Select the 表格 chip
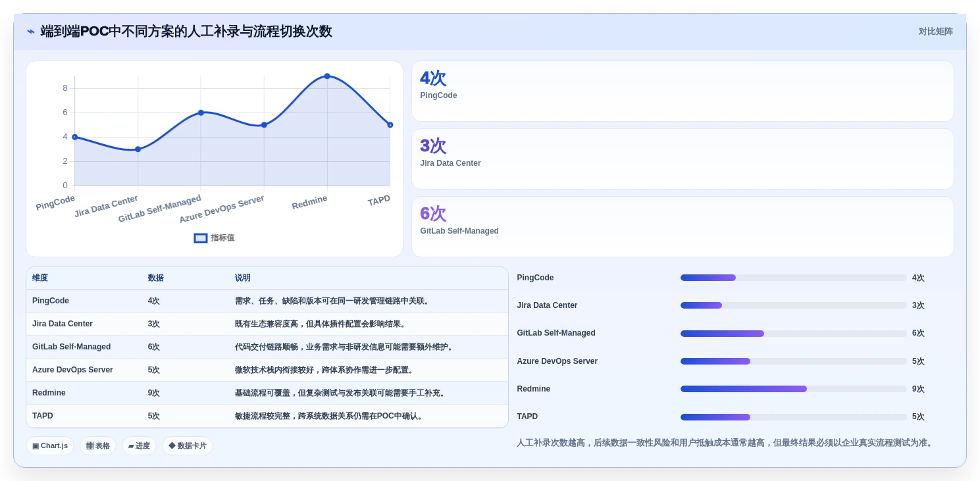Image resolution: width=980 pixels, height=481 pixels. pyautogui.click(x=98, y=445)
